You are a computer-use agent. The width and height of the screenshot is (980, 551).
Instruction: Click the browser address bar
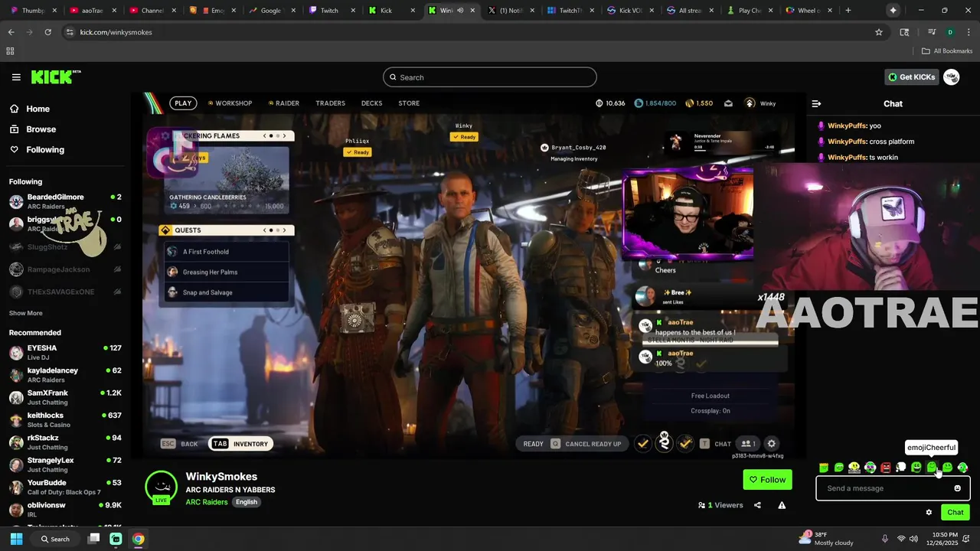467,32
